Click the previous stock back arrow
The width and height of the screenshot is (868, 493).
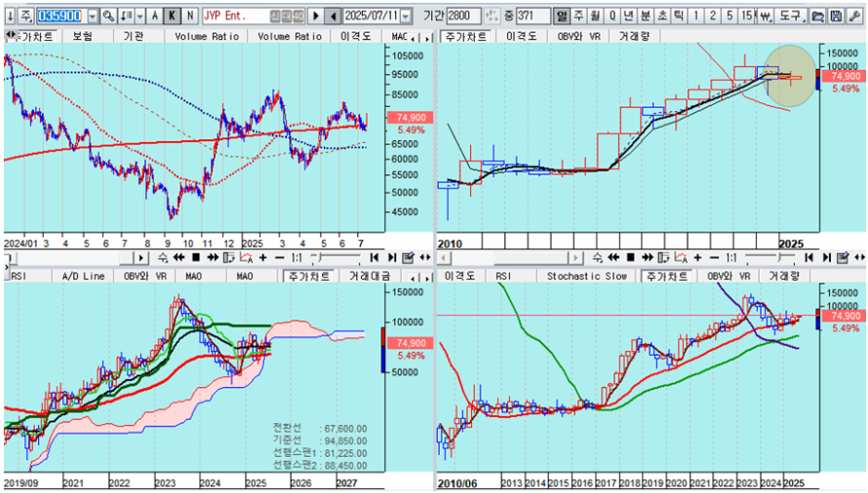click(x=334, y=17)
